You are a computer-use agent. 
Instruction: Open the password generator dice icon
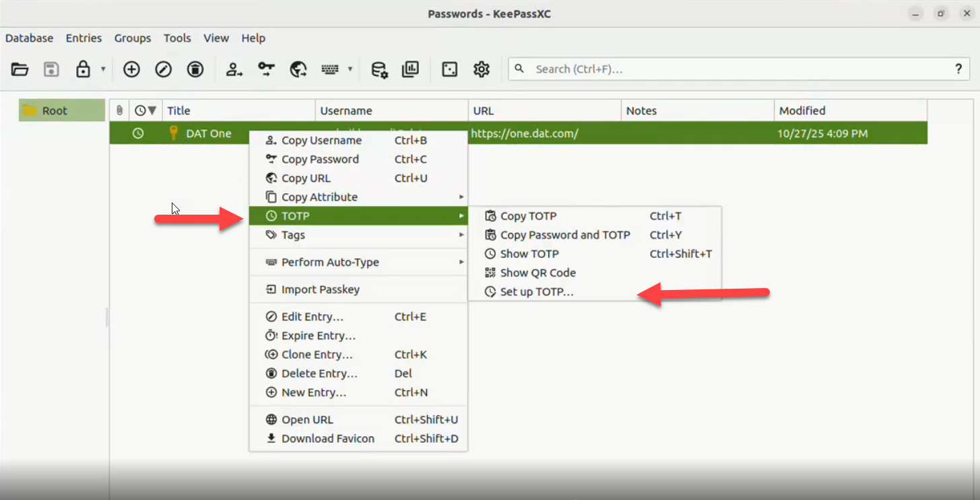(x=449, y=69)
